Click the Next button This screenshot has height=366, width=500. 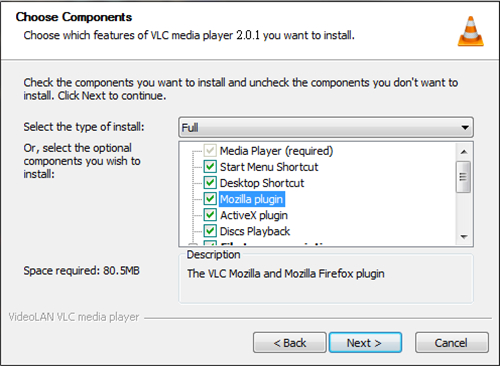tap(365, 342)
